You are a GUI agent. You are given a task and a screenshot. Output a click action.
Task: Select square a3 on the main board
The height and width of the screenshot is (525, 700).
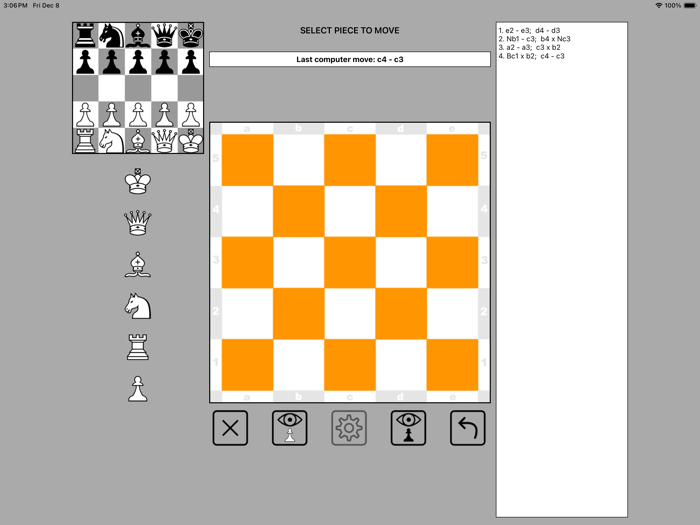click(248, 262)
